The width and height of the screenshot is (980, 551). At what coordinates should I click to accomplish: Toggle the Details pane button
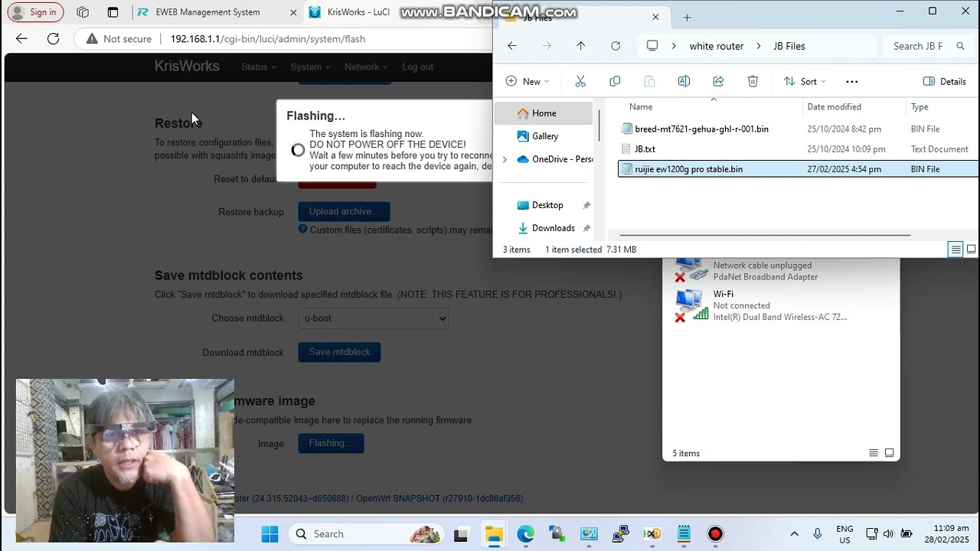click(945, 81)
